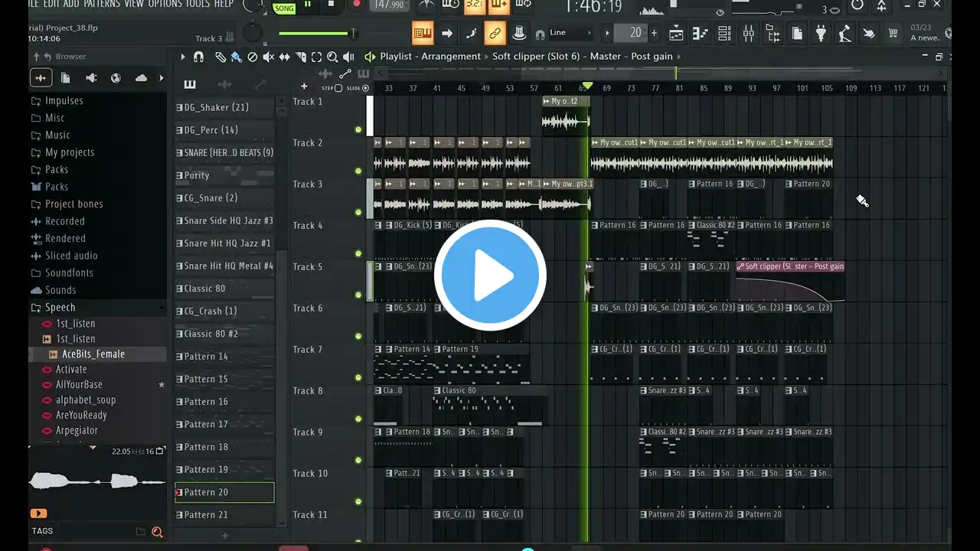Mute Track 4 using its green light
This screenshot has height=551, width=980.
[358, 253]
